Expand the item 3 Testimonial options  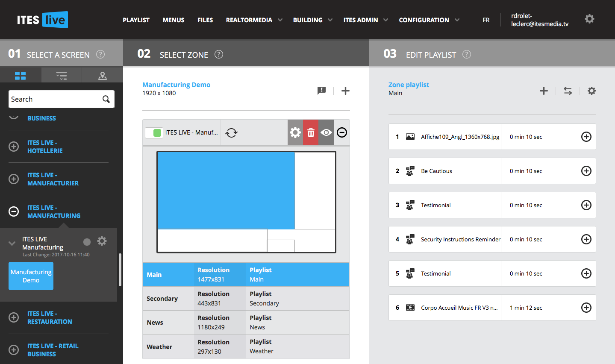(586, 205)
